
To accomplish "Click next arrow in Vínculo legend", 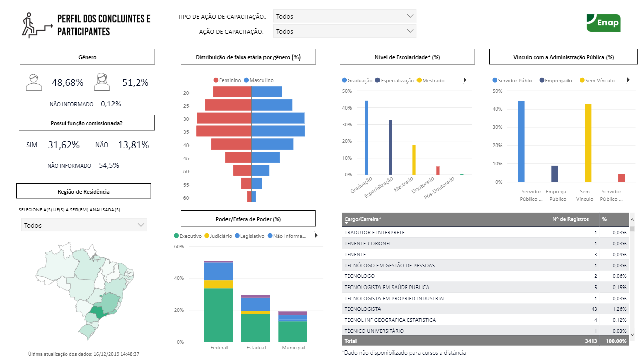I will pyautogui.click(x=628, y=80).
